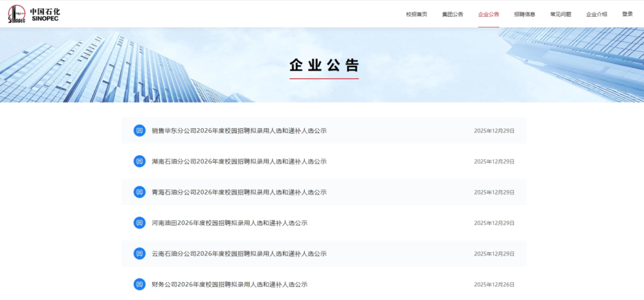
Task: Go to 招聘信息 page
Action: point(525,14)
